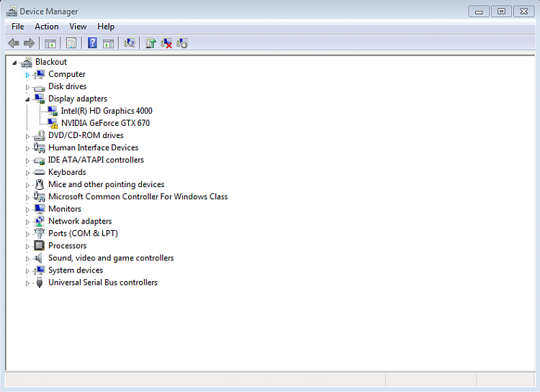Viewport: 540px width, 392px height.
Task: Click the Monitors category icon
Action: [x=40, y=209]
